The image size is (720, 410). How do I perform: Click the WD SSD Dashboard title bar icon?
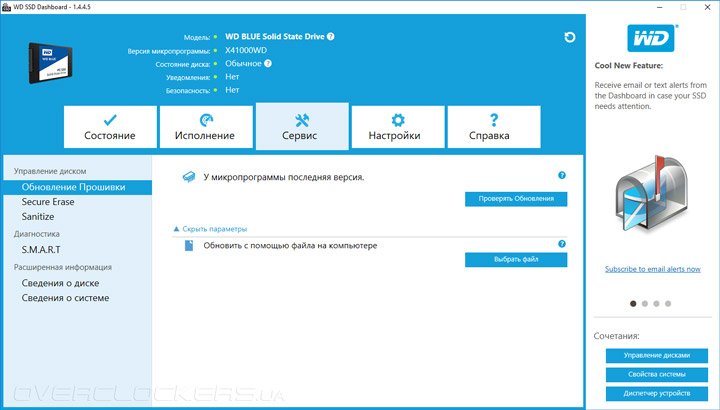(6, 7)
